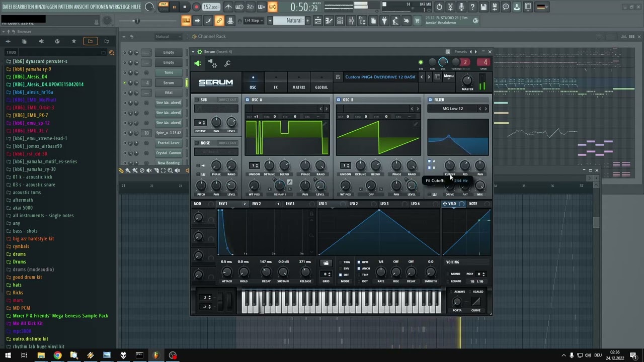Open File Explorer from the taskbar
Screen dimensions: 644x362
pos(41,355)
